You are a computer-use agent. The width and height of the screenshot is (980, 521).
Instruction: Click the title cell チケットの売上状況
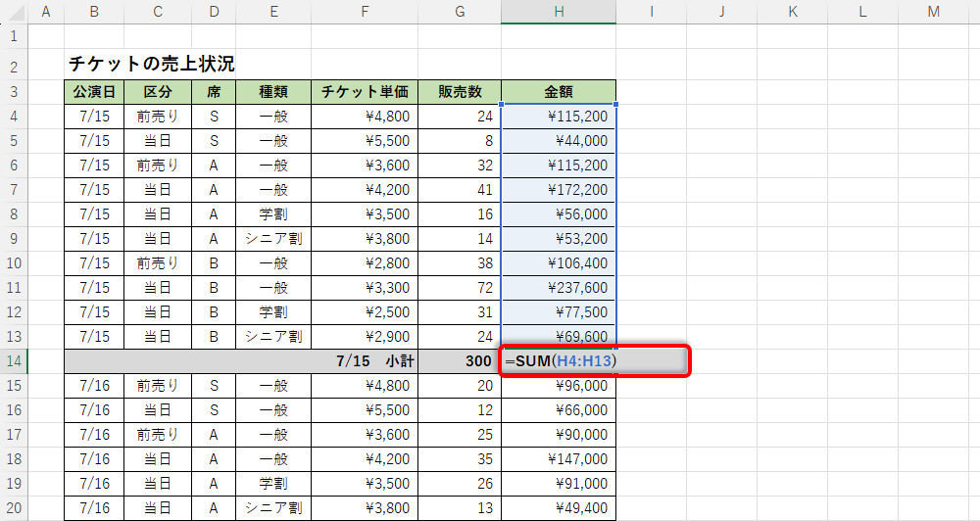(x=152, y=64)
